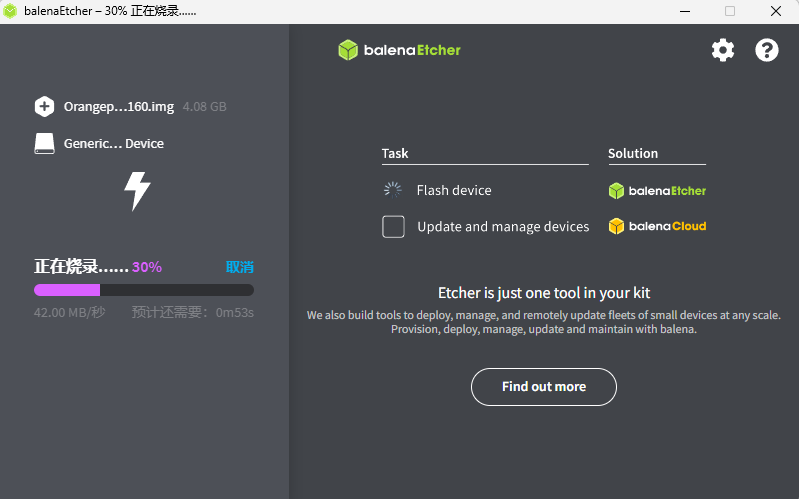This screenshot has width=799, height=499.
Task: Close the balenaEtcher window
Action: pyautogui.click(x=776, y=11)
